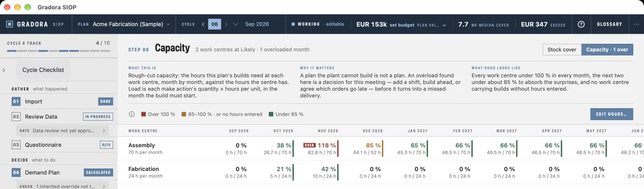Switch to the Stock cover view
Screen dimensions: 644x189
[562, 49]
